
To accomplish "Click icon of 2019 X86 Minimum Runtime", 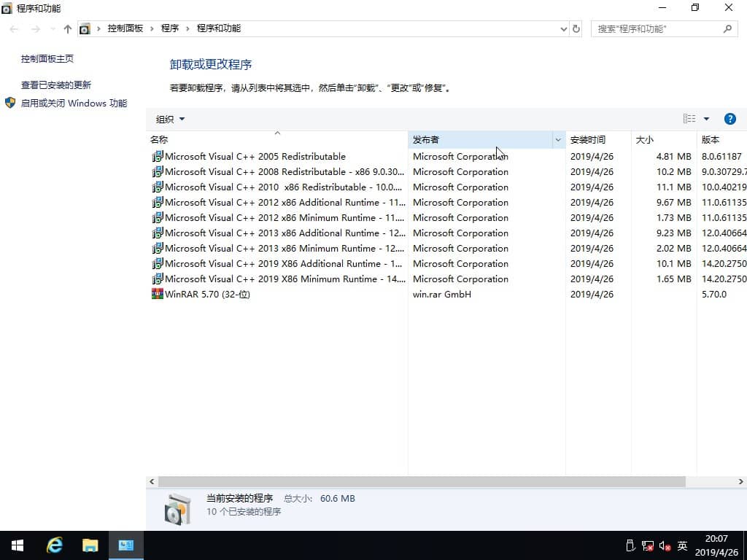I will (x=158, y=278).
